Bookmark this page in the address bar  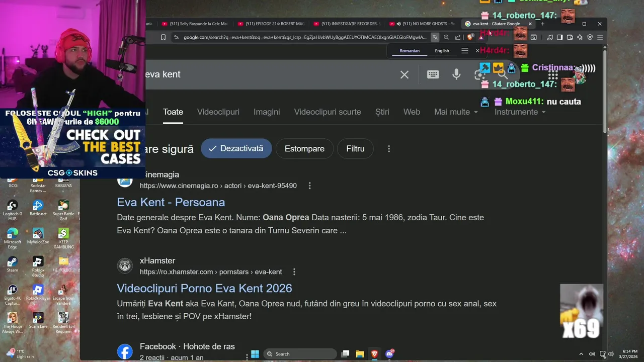163,37
